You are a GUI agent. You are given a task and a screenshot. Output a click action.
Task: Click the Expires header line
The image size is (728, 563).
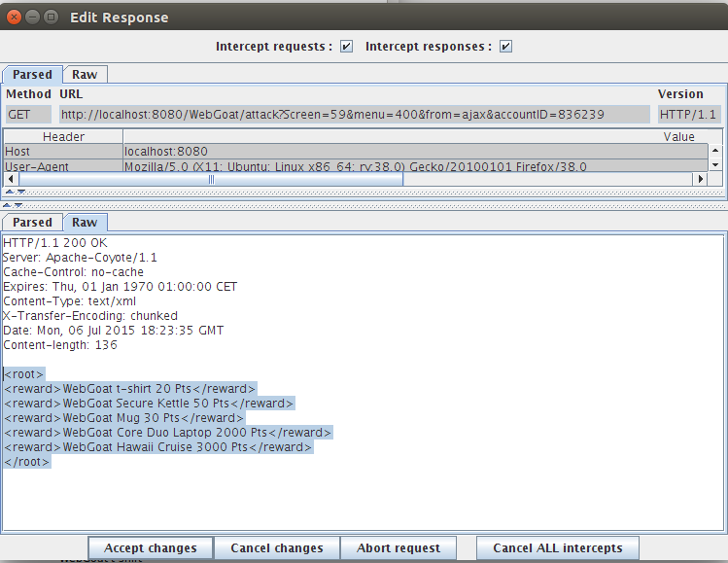[x=120, y=287]
